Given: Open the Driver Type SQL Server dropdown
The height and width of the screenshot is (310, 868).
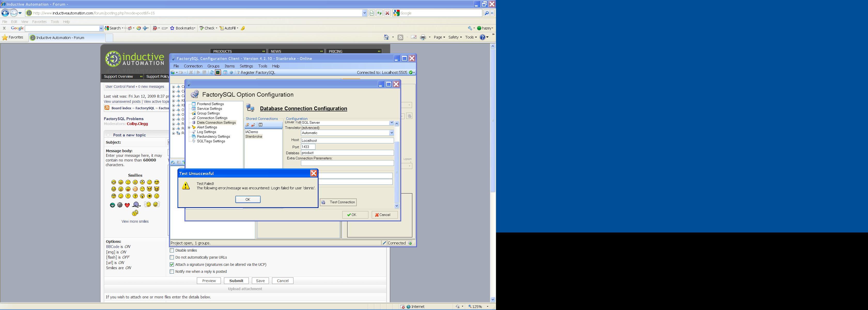Looking at the screenshot, I should click(392, 123).
